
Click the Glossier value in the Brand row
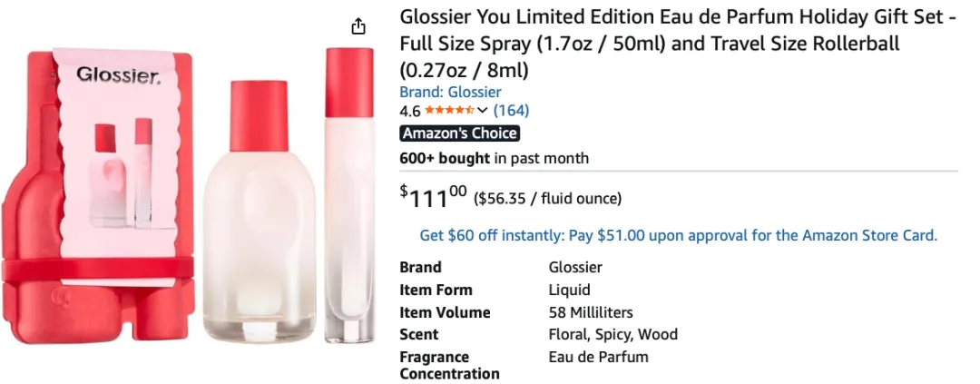[575, 267]
